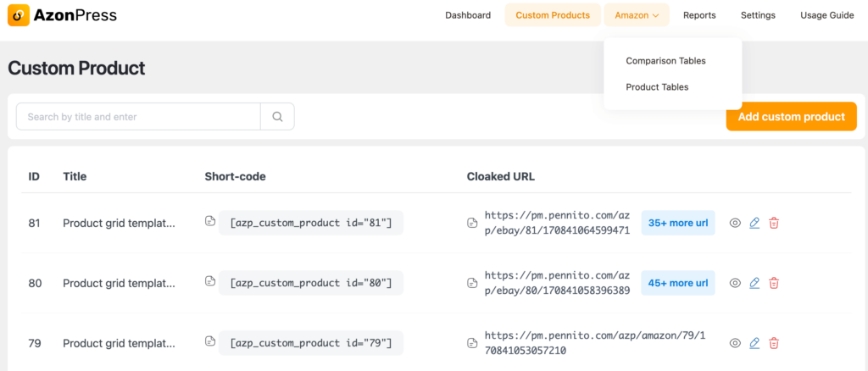Delete product 80 using trash icon
Image resolution: width=868 pixels, height=371 pixels.
[774, 283]
